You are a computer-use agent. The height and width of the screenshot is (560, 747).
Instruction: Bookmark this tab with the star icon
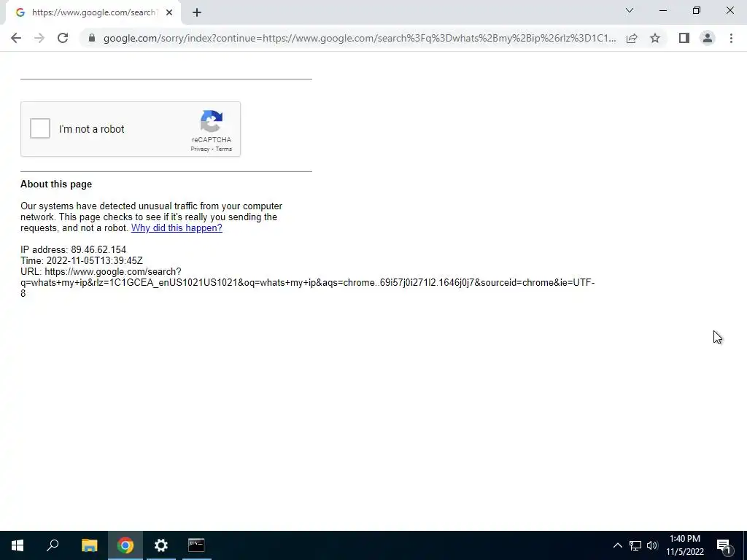(655, 38)
